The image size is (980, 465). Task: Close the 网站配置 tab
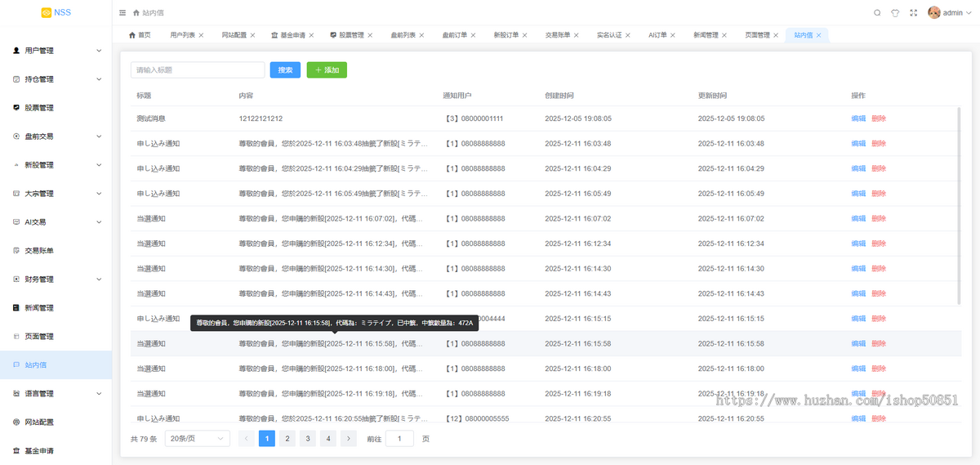tap(253, 35)
